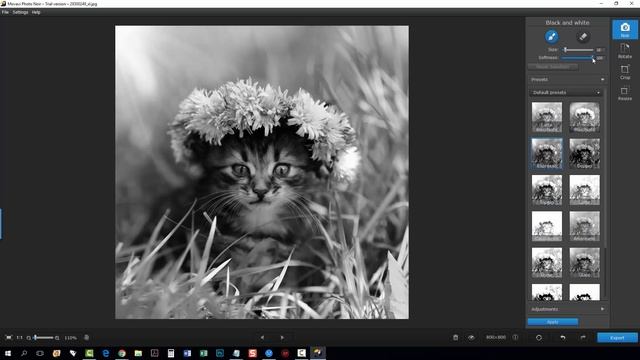Select the left preset in the third row
640x360 pixels.
547,190
